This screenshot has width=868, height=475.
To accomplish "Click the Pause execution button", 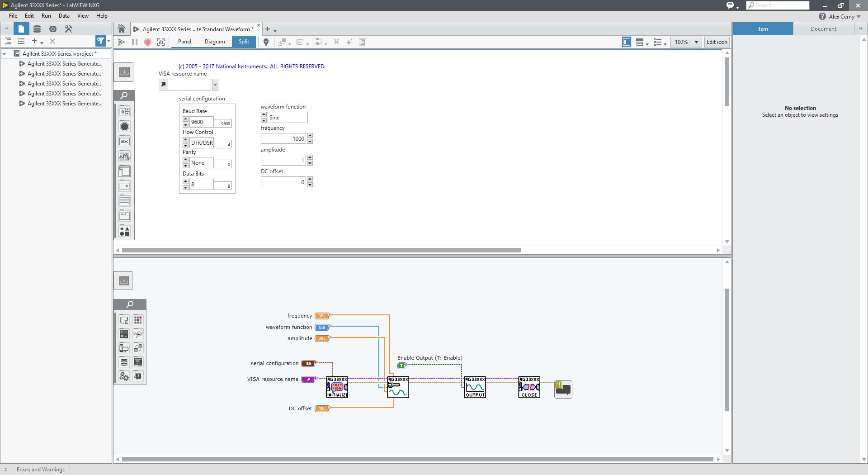I will click(134, 42).
